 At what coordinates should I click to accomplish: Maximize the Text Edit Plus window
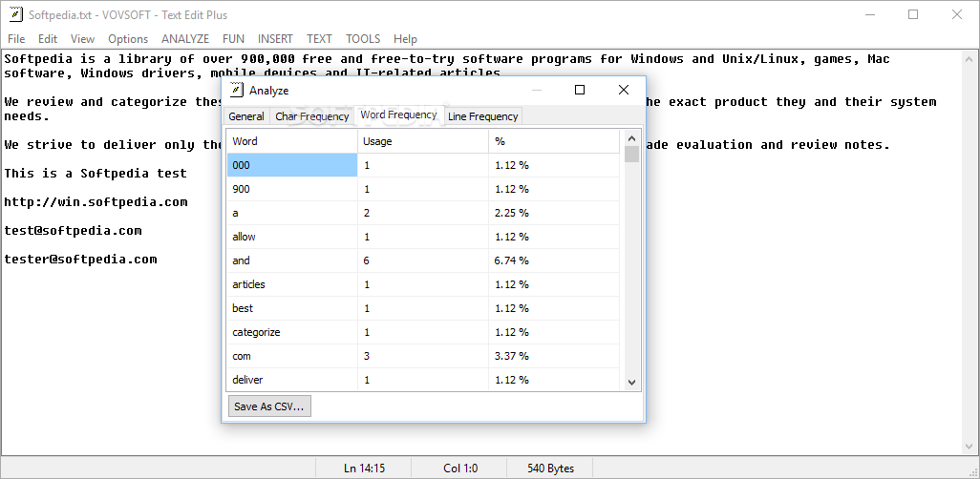pyautogui.click(x=913, y=14)
